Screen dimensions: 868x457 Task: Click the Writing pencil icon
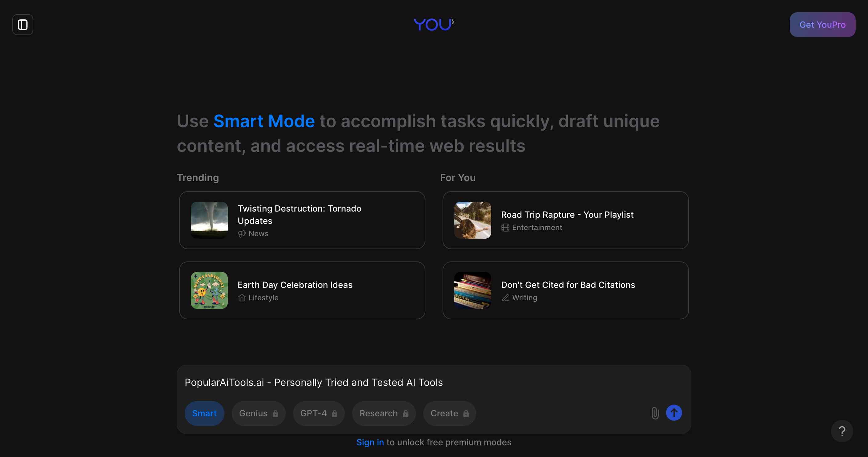coord(505,297)
